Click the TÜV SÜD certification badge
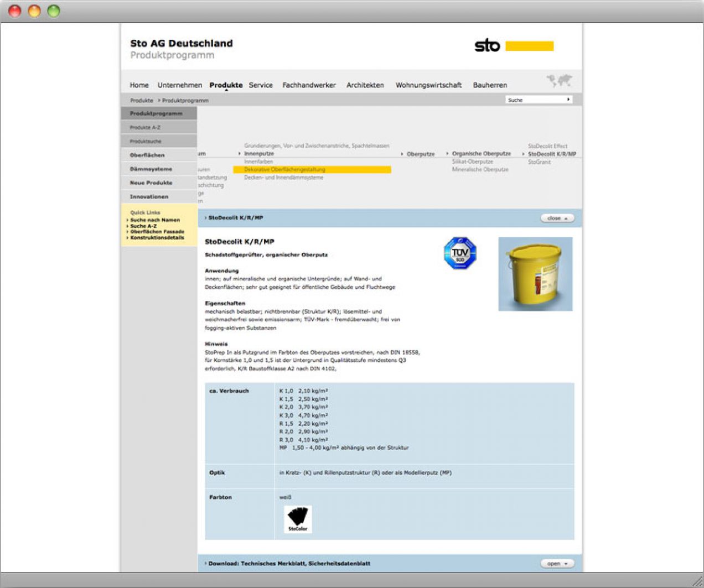Screen dimensions: 704x588 [460, 253]
